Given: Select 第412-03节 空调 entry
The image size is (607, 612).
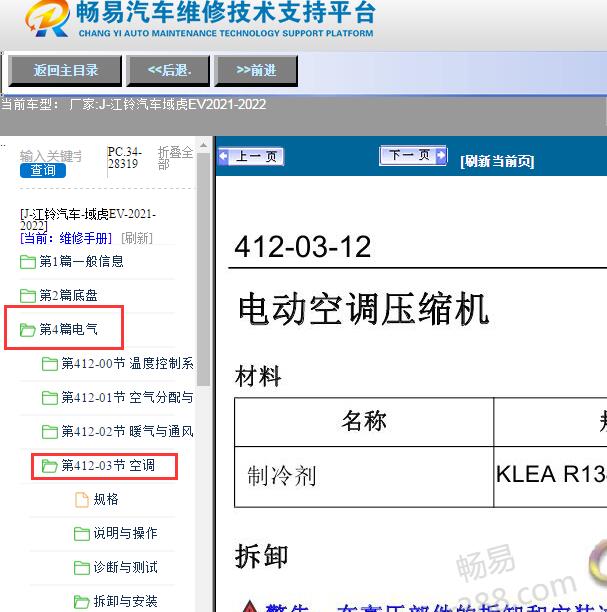Looking at the screenshot, I should pyautogui.click(x=108, y=466).
